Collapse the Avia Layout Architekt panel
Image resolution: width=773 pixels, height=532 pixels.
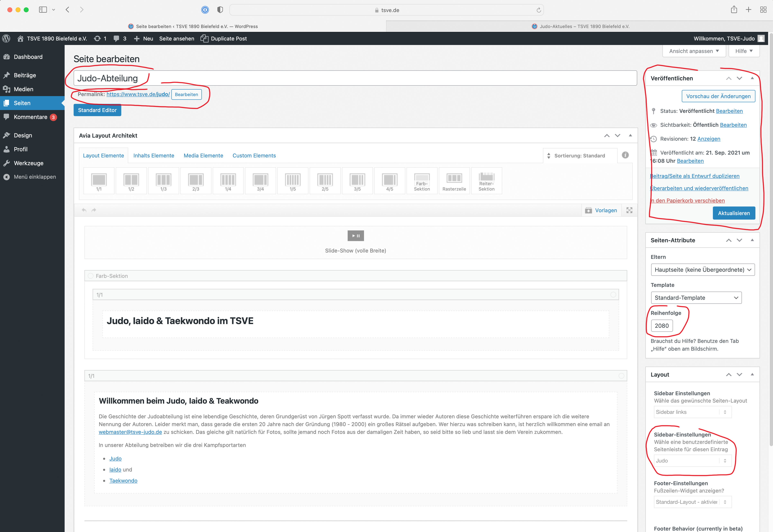[630, 135]
